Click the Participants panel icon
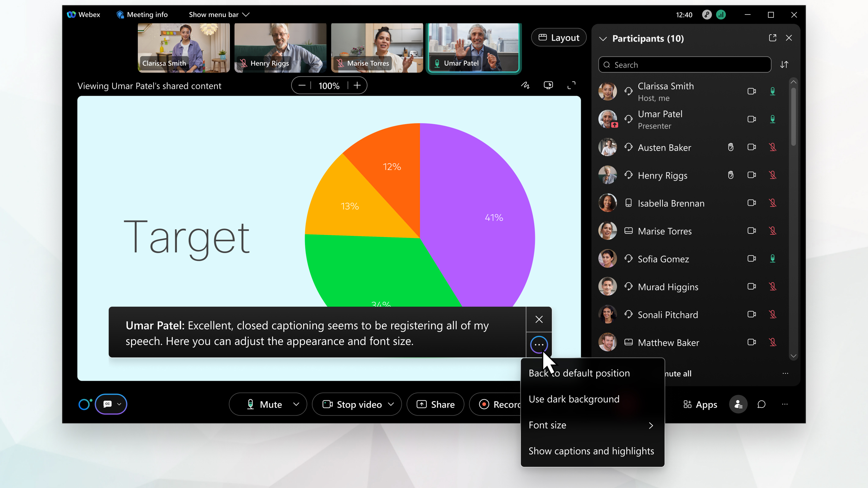This screenshot has width=868, height=488. [x=738, y=404]
